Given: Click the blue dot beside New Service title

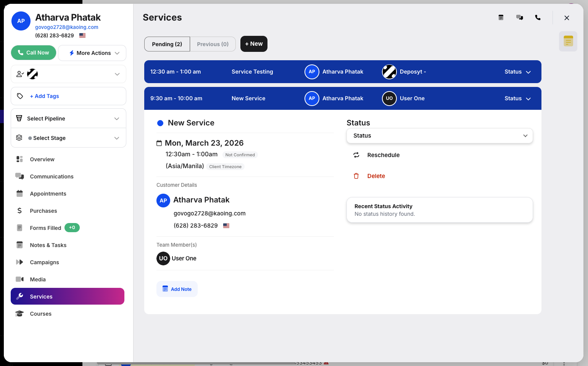Looking at the screenshot, I should tap(160, 123).
